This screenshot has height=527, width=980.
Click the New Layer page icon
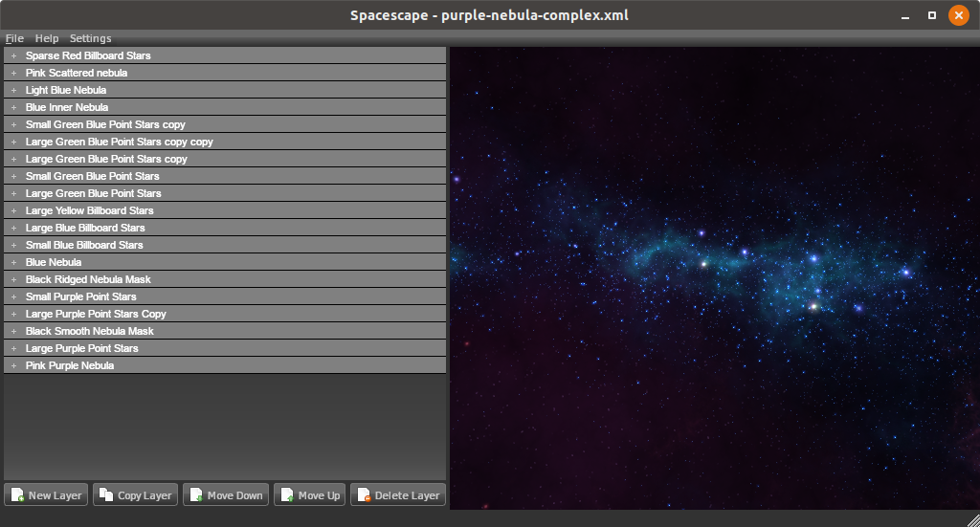(18, 495)
